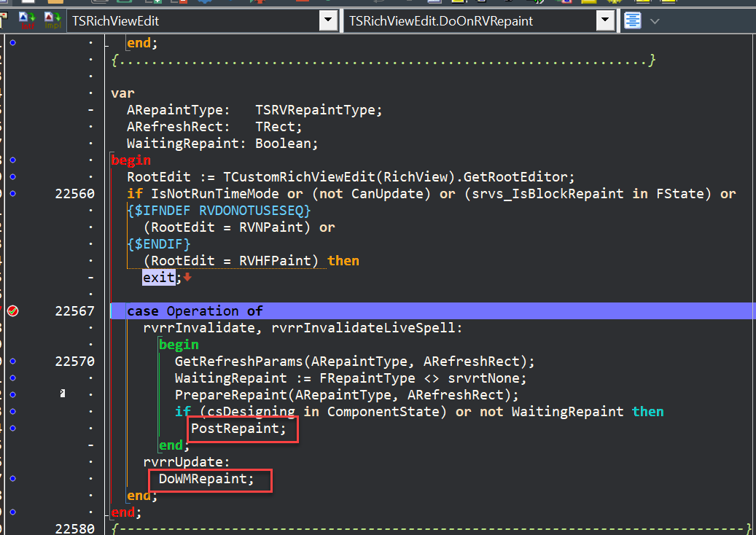
Task: Click the IsNotRunTimeMode identifier
Action: tap(214, 194)
